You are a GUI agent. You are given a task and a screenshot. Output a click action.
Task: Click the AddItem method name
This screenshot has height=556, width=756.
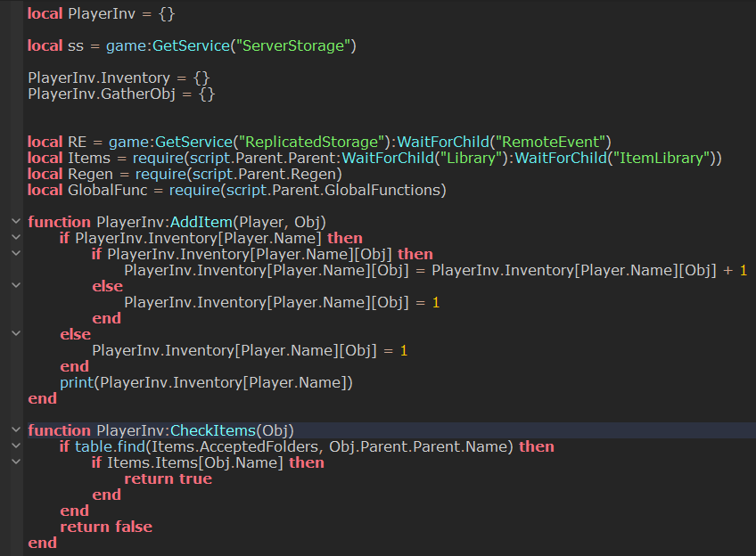[x=201, y=222]
